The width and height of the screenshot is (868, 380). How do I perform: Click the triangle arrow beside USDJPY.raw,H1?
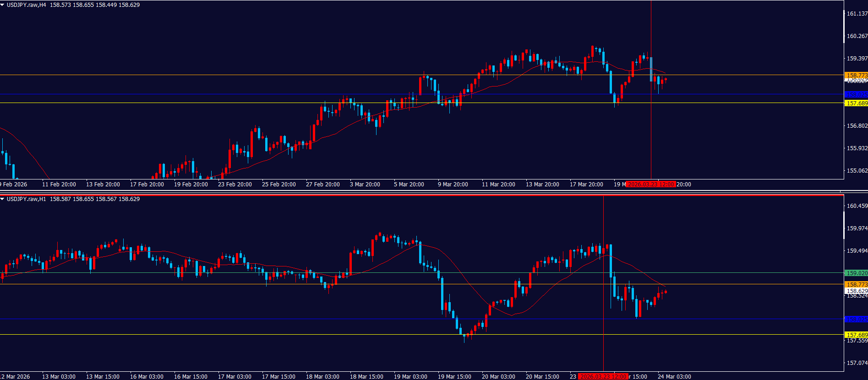coord(3,199)
